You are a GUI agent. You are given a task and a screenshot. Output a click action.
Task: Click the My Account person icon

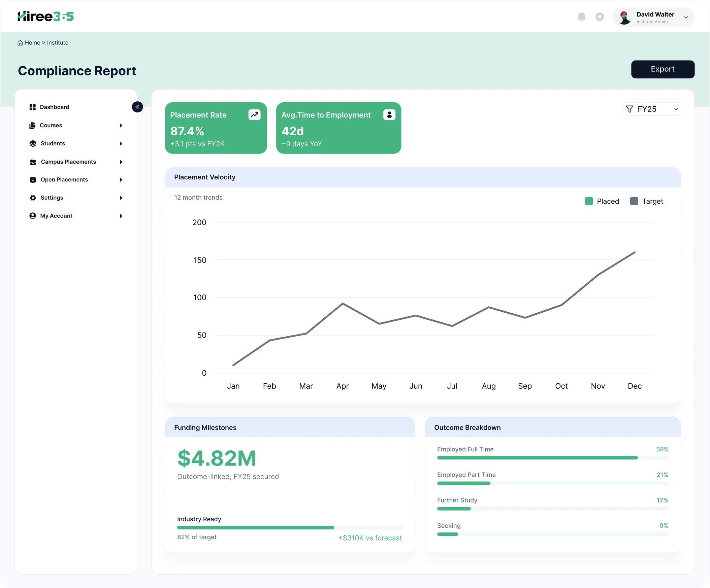point(32,216)
